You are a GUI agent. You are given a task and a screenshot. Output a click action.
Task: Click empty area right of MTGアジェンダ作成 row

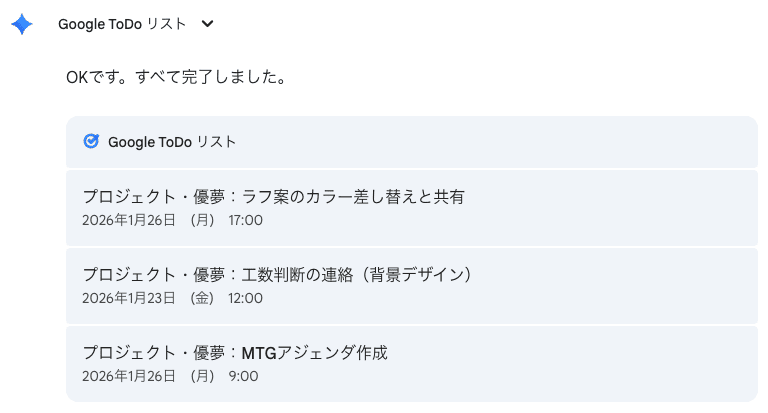[580, 363]
